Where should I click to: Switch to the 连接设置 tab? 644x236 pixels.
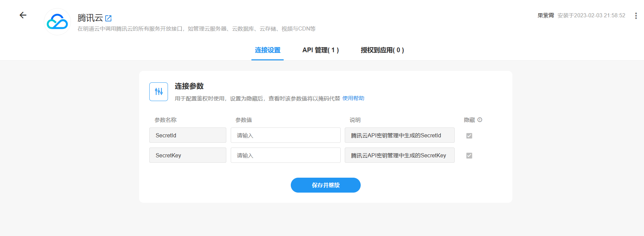coord(267,50)
